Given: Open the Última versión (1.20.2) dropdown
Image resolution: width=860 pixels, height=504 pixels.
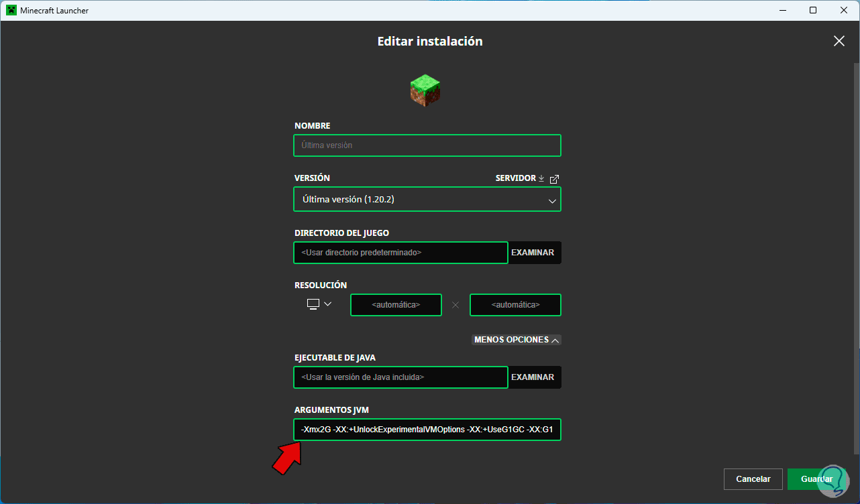Looking at the screenshot, I should click(x=427, y=199).
